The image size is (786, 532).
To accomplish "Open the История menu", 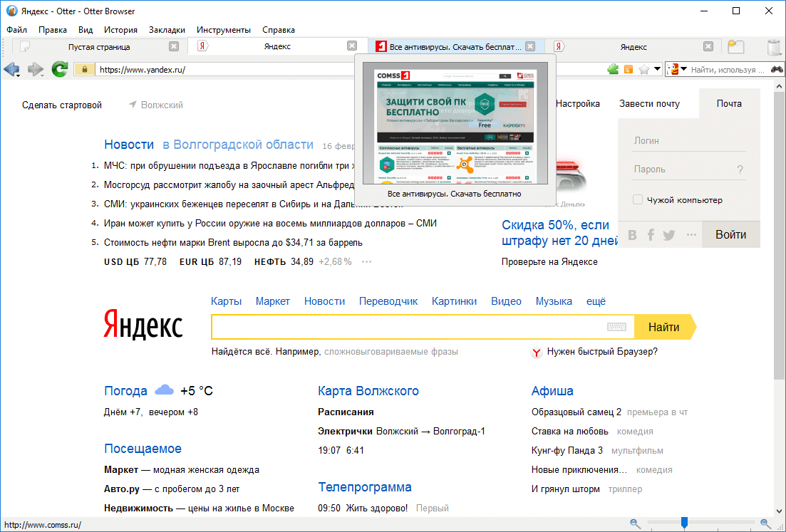I will [120, 30].
